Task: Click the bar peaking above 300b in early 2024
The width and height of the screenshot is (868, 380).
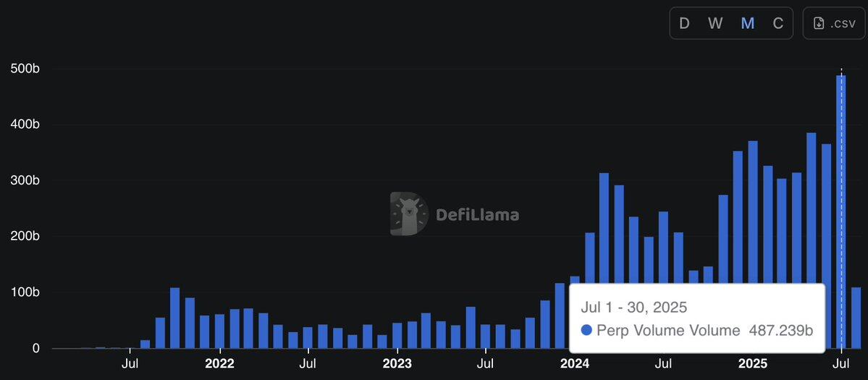Action: point(604,261)
